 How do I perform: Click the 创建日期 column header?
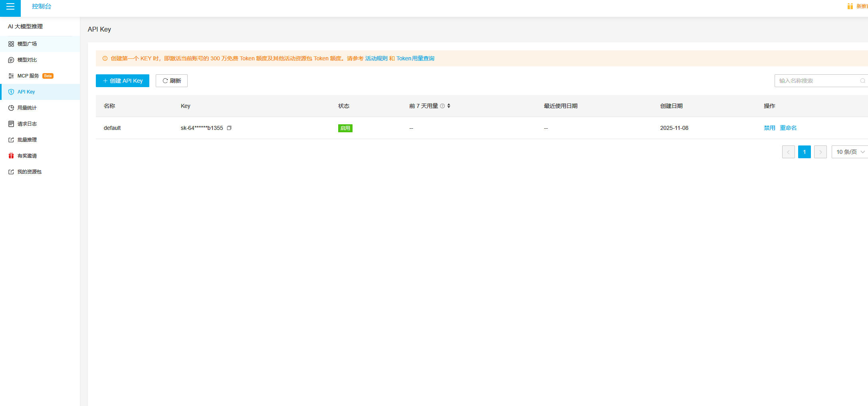pos(671,106)
